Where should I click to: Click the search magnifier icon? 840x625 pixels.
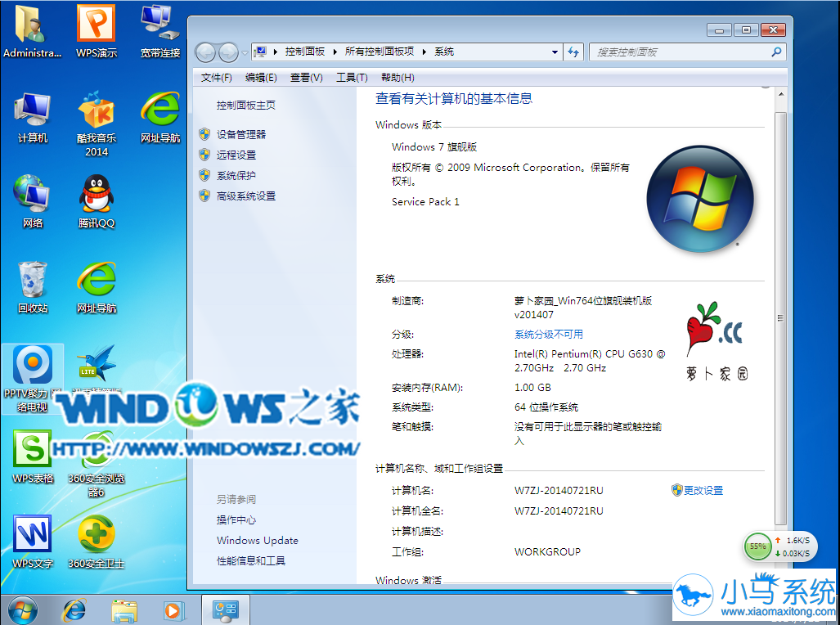click(x=776, y=52)
